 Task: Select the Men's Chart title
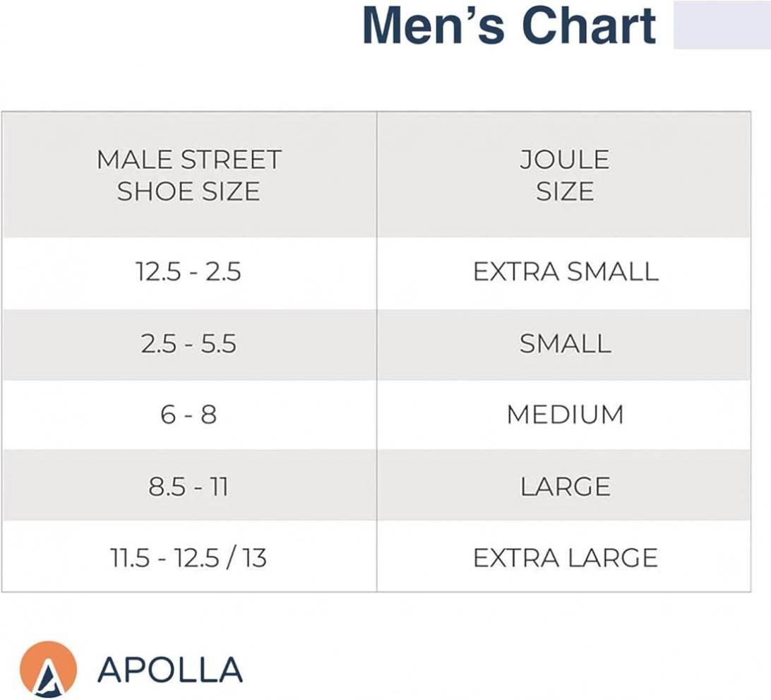[x=509, y=25]
